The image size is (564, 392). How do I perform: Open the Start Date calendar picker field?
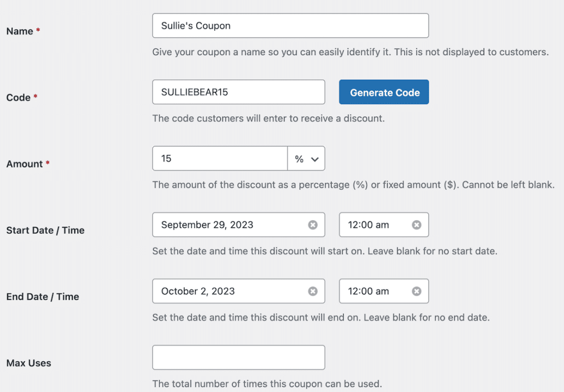(x=231, y=225)
